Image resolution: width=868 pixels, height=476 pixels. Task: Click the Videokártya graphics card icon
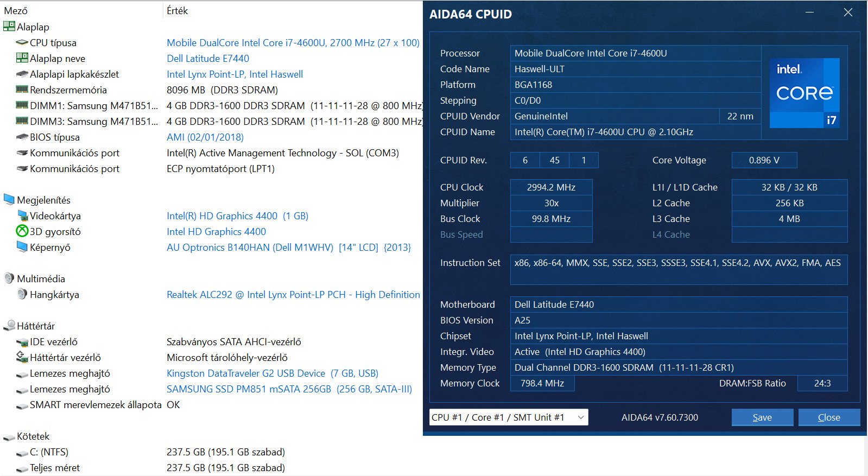(22, 215)
